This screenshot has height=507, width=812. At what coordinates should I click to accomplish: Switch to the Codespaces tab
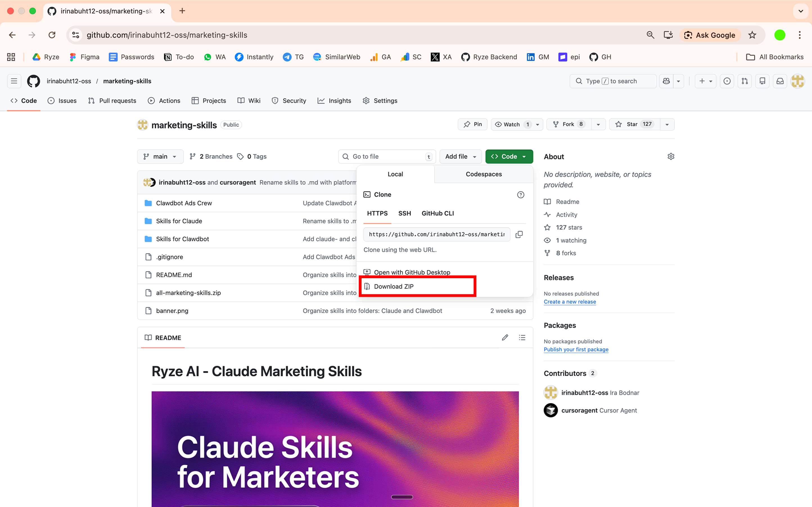(x=483, y=174)
